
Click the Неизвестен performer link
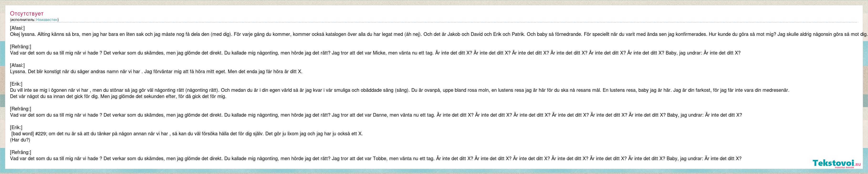[x=47, y=20]
